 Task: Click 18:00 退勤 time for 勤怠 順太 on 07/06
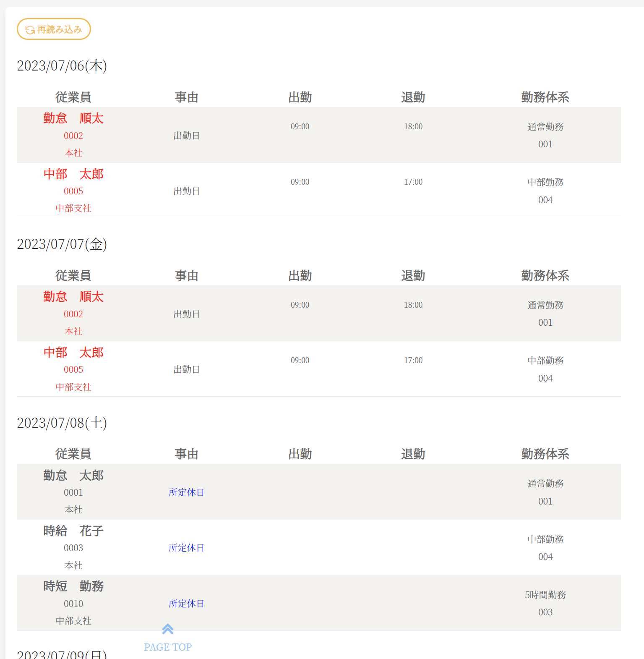(x=413, y=126)
